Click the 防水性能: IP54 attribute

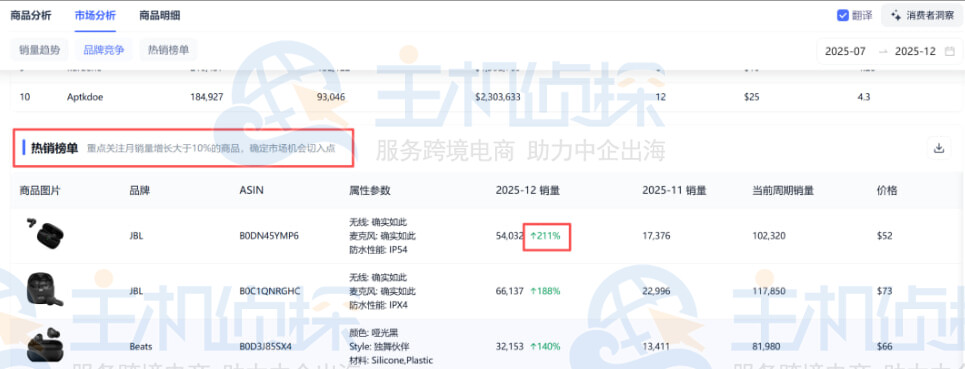point(378,250)
